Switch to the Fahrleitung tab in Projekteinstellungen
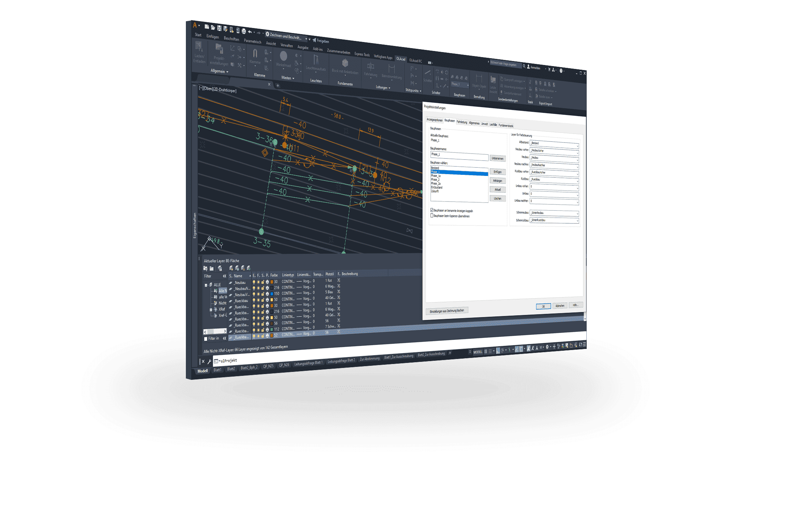This screenshot has height=508, width=812. click(x=462, y=122)
